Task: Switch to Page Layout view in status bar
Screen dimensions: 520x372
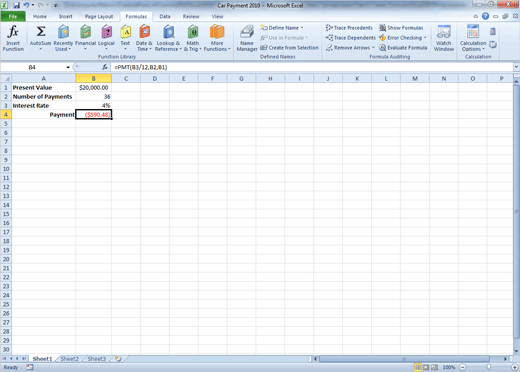Action: [x=426, y=367]
